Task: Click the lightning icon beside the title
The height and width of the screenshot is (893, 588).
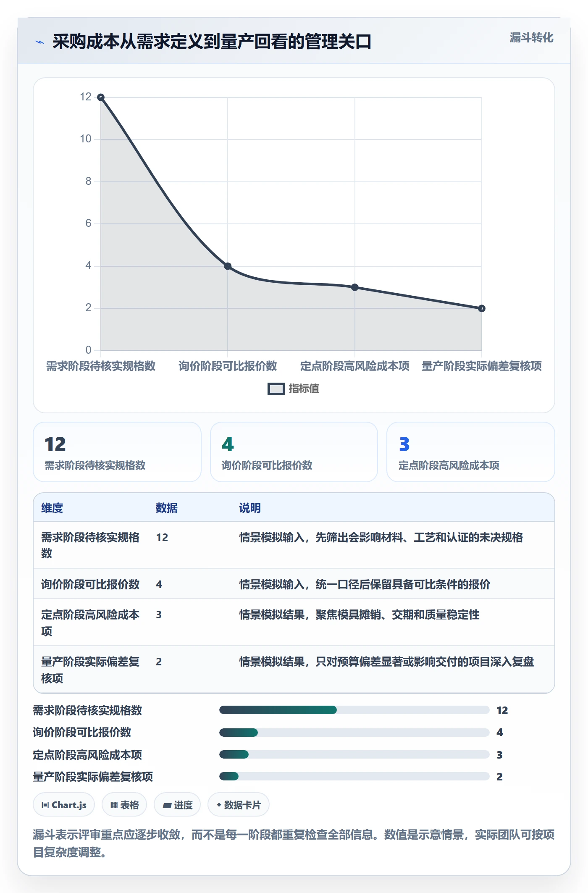Action: point(40,42)
